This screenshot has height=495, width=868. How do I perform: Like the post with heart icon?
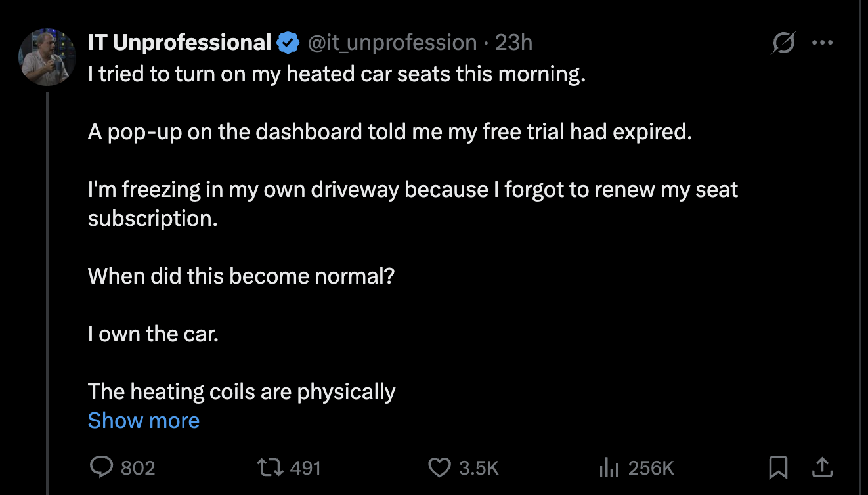click(439, 467)
